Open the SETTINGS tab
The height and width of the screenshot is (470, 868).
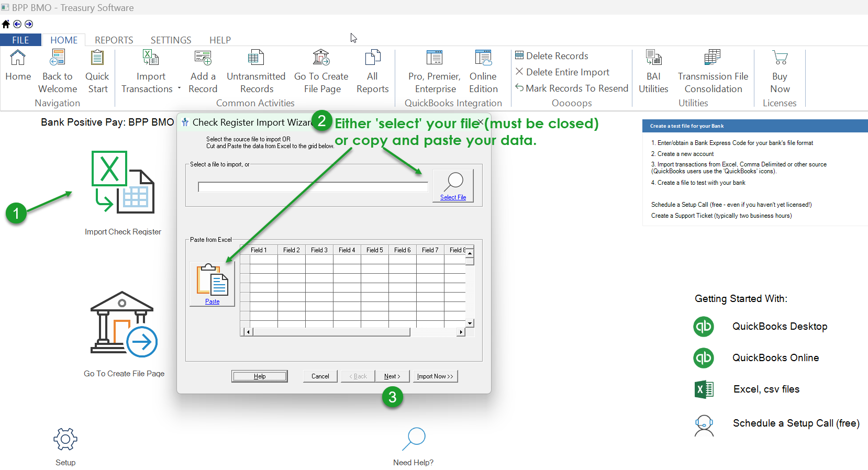coord(171,40)
